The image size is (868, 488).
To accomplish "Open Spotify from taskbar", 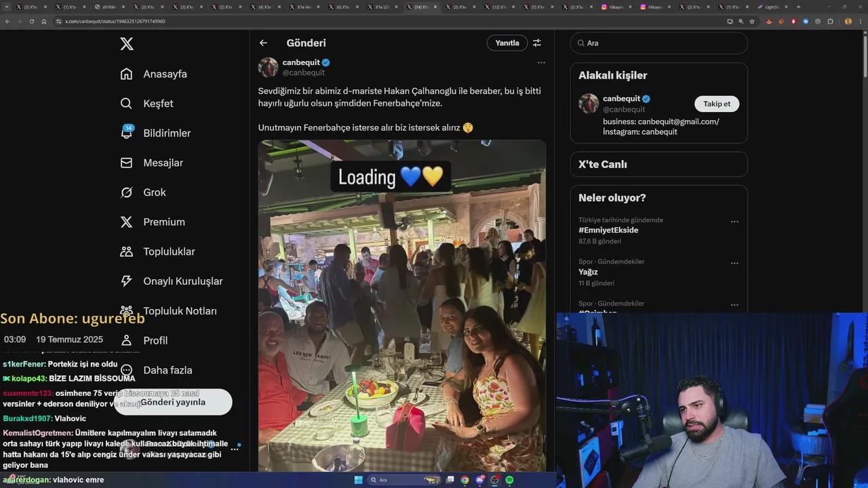I will [x=509, y=480].
